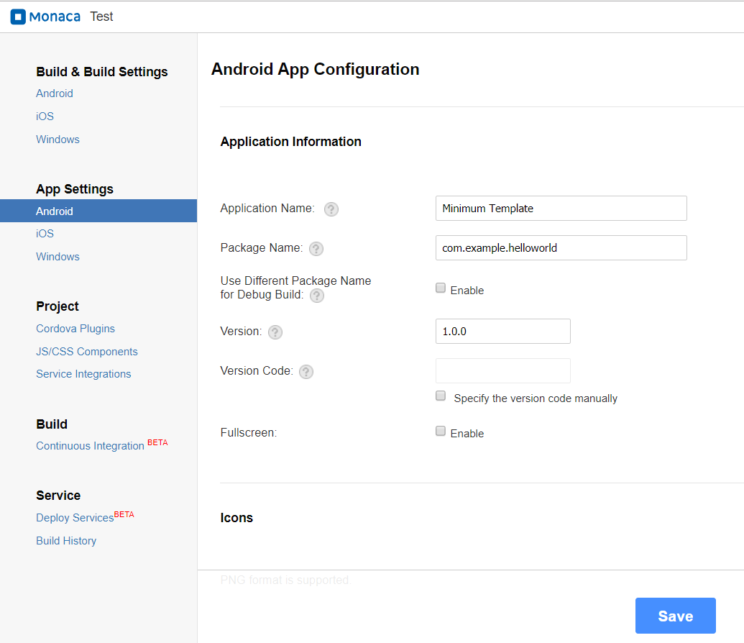Open the Version Code help icon
Viewport: 744px width, 643px height.
coord(306,372)
